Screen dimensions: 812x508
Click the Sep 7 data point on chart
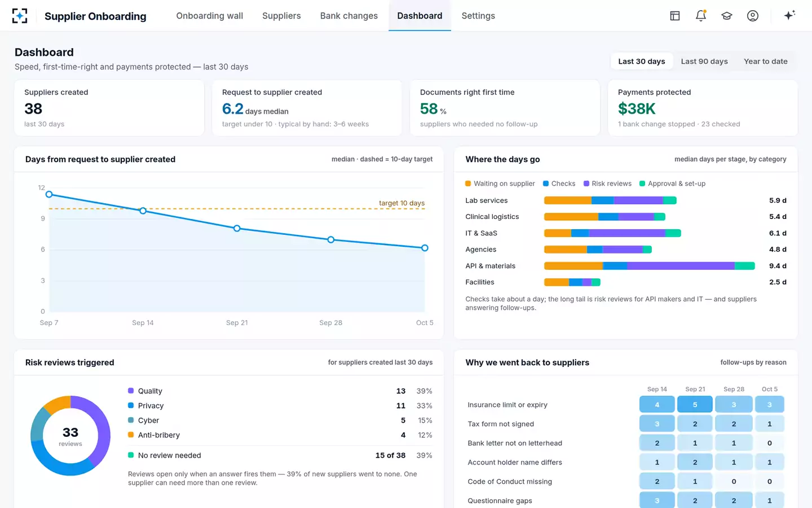coord(49,194)
